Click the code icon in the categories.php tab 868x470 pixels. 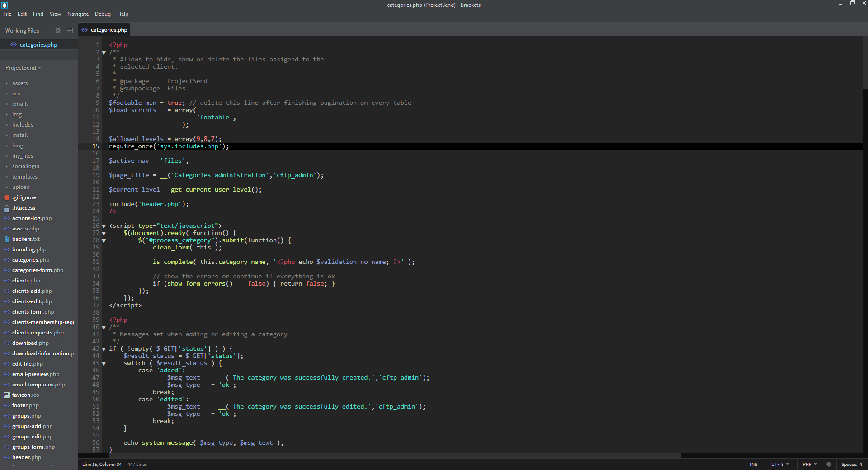point(85,30)
